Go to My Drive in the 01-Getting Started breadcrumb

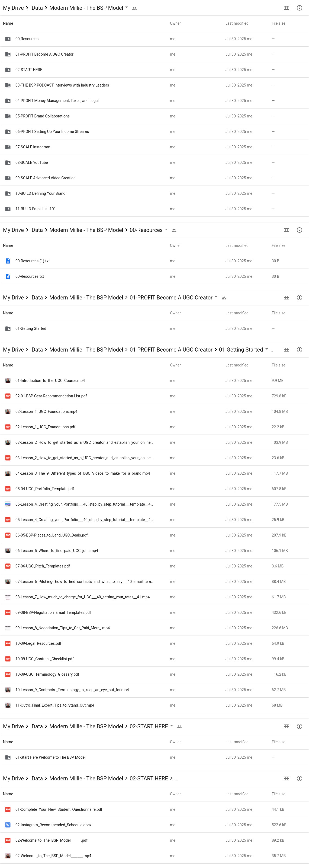pos(14,350)
